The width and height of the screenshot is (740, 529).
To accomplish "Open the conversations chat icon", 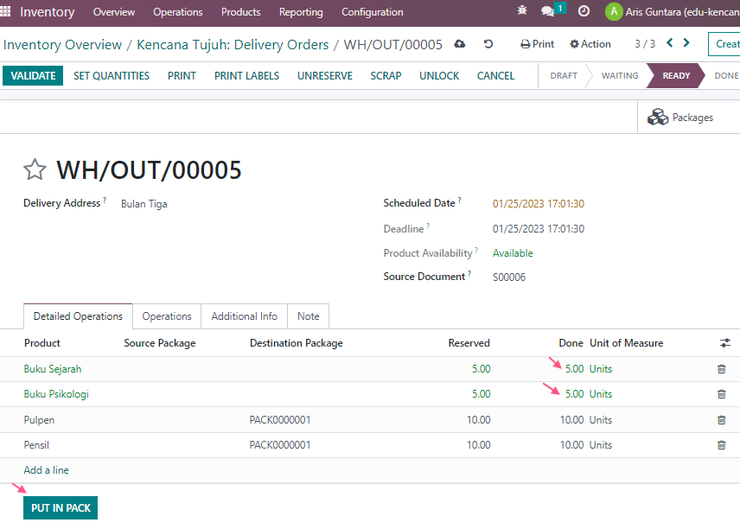I will [x=547, y=11].
